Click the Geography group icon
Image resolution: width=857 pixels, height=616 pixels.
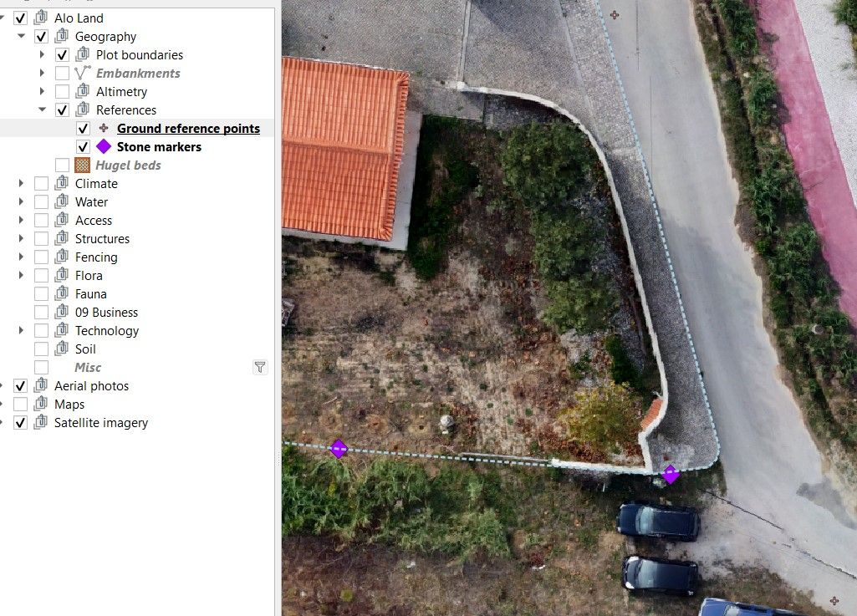[x=61, y=36]
